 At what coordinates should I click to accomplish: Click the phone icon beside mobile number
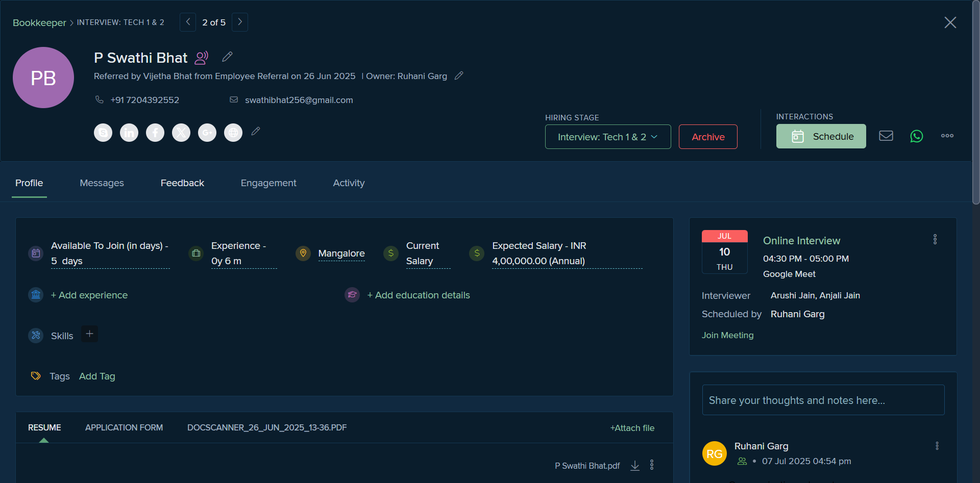click(100, 99)
